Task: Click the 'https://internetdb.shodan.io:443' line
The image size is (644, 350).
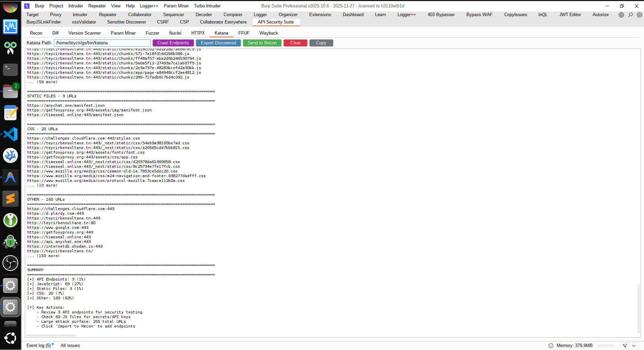Action: [x=65, y=246]
